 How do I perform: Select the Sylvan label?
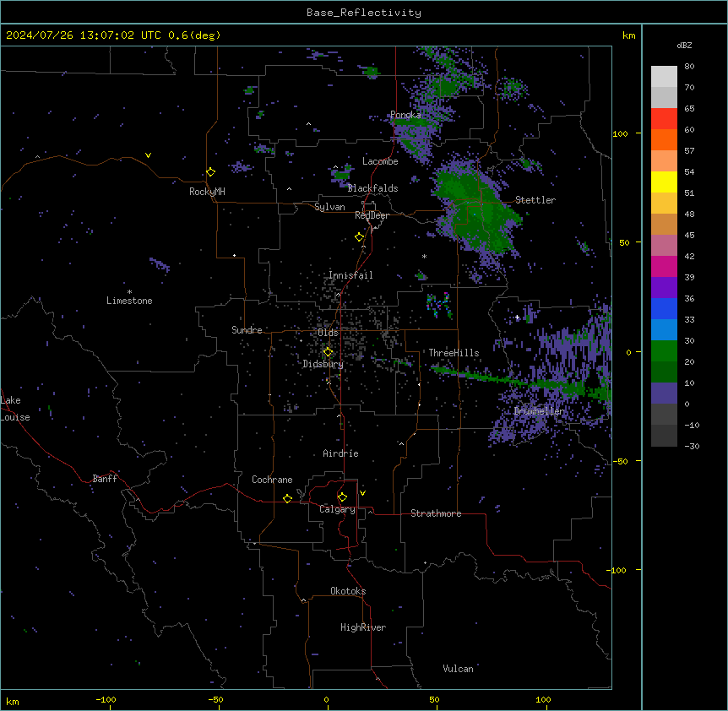coord(329,207)
